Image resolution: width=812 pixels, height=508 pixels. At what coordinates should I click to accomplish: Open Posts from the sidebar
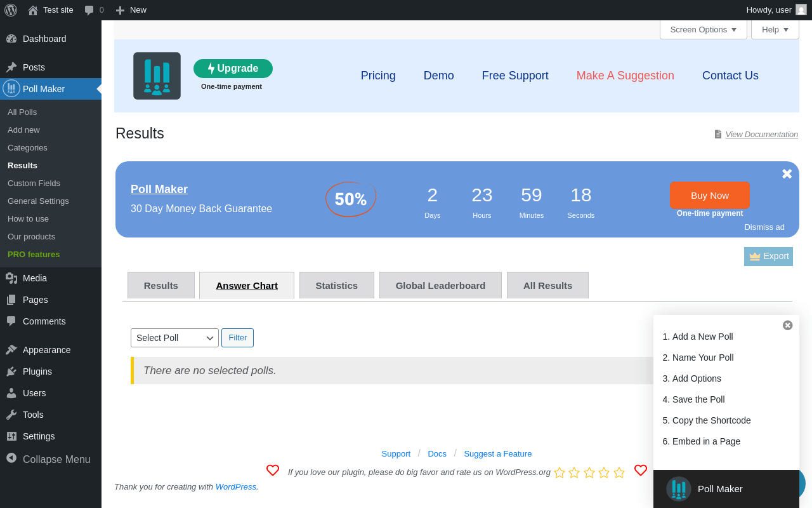51,67
